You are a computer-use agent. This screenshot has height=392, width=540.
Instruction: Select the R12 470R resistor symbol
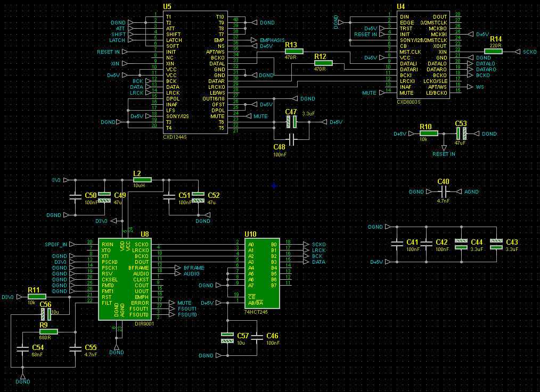[323, 63]
